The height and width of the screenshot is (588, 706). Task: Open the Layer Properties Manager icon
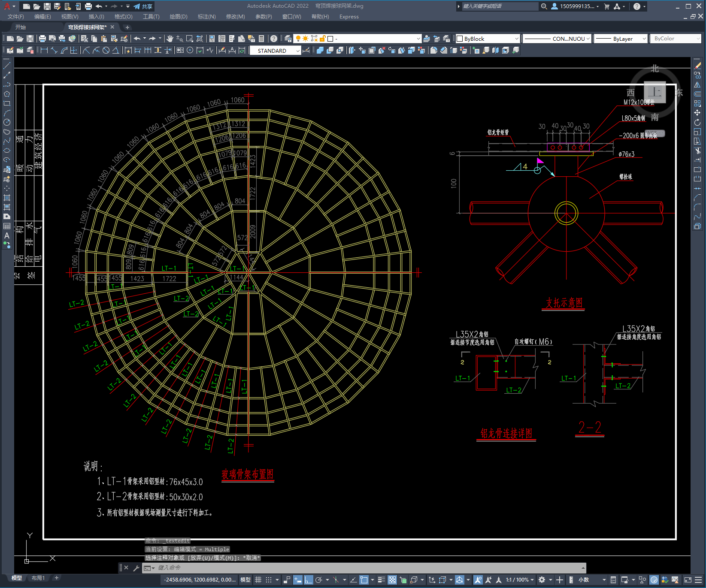[x=288, y=39]
